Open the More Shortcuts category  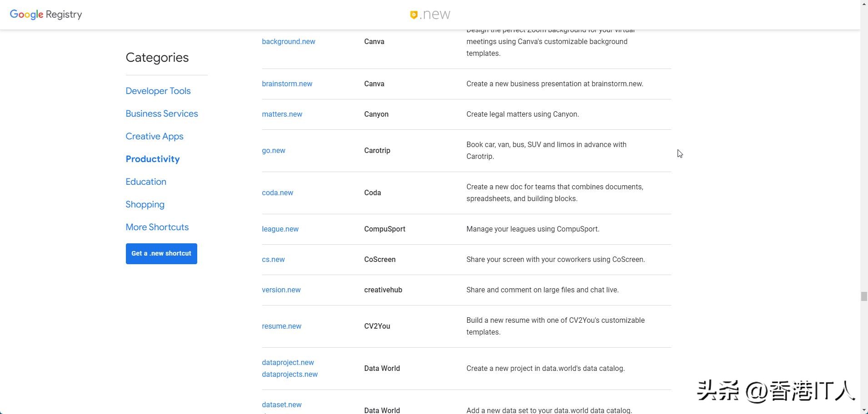[157, 227]
